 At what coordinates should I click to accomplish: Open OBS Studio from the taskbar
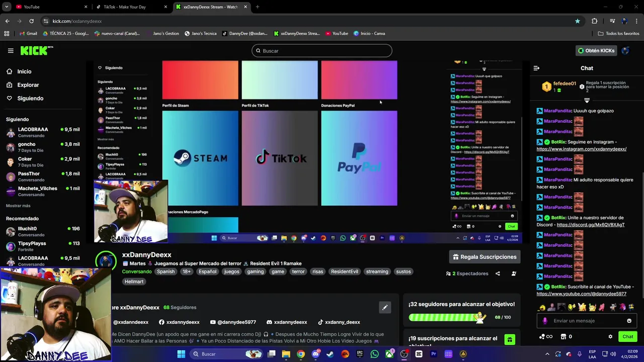click(404, 354)
